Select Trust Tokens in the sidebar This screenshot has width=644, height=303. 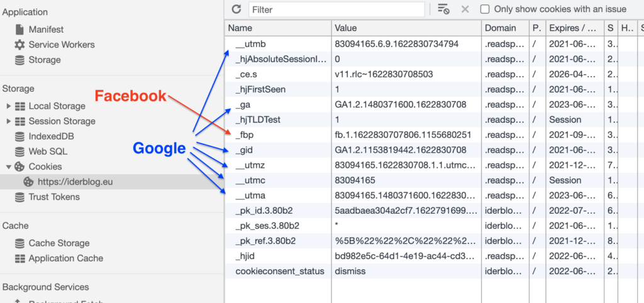pyautogui.click(x=54, y=197)
